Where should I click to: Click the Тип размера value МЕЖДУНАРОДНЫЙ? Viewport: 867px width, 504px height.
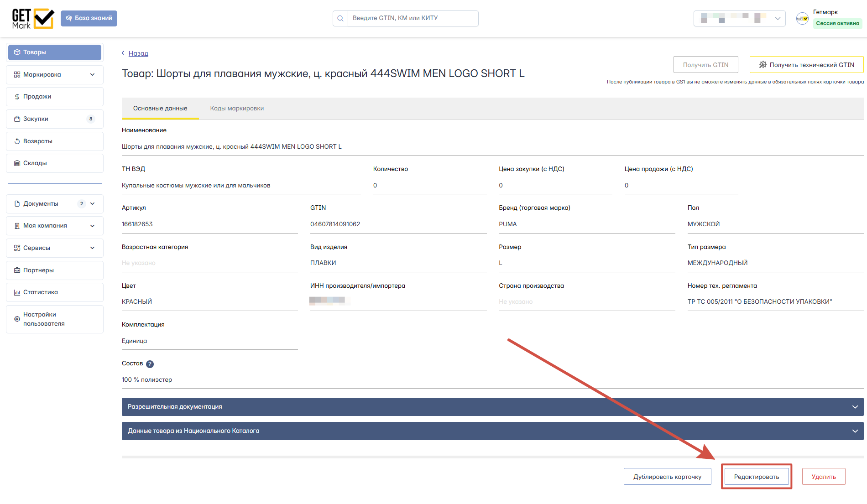[x=717, y=263]
